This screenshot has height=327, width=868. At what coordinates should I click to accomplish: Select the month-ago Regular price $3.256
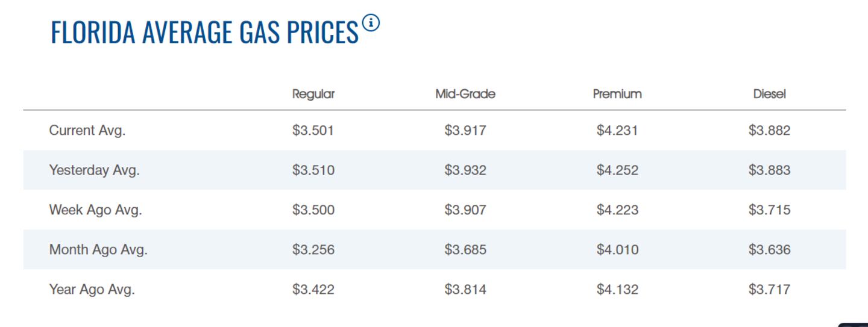click(313, 250)
